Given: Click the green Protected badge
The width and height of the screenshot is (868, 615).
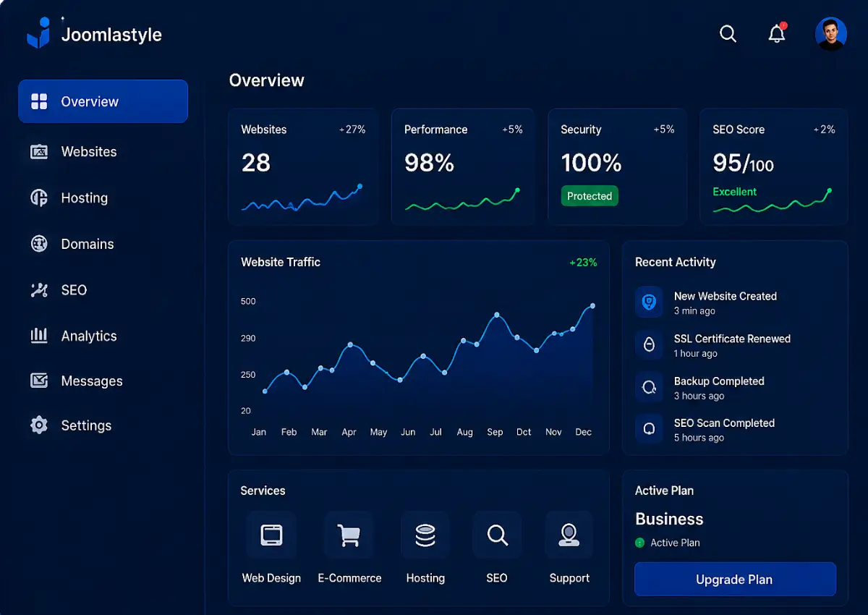Looking at the screenshot, I should pos(590,196).
